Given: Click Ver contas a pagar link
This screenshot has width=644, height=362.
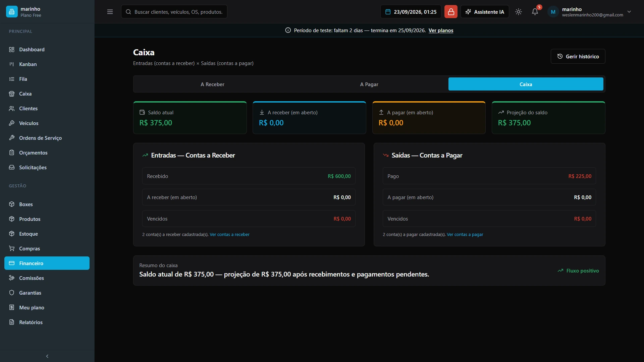Looking at the screenshot, I should [x=465, y=235].
